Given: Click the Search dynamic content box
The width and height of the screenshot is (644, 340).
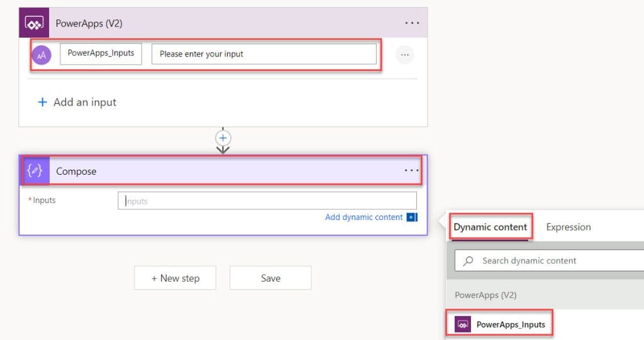Looking at the screenshot, I should click(x=550, y=260).
